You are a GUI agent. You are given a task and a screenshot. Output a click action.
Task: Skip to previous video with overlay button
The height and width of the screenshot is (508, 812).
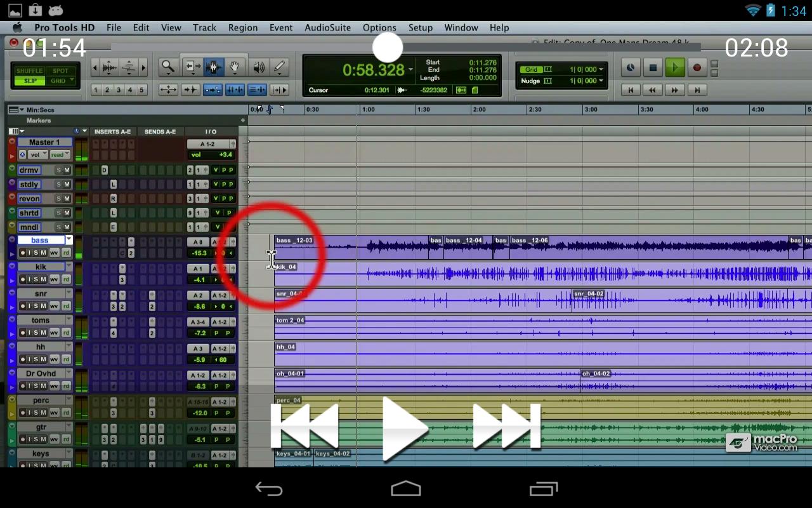[304, 427]
